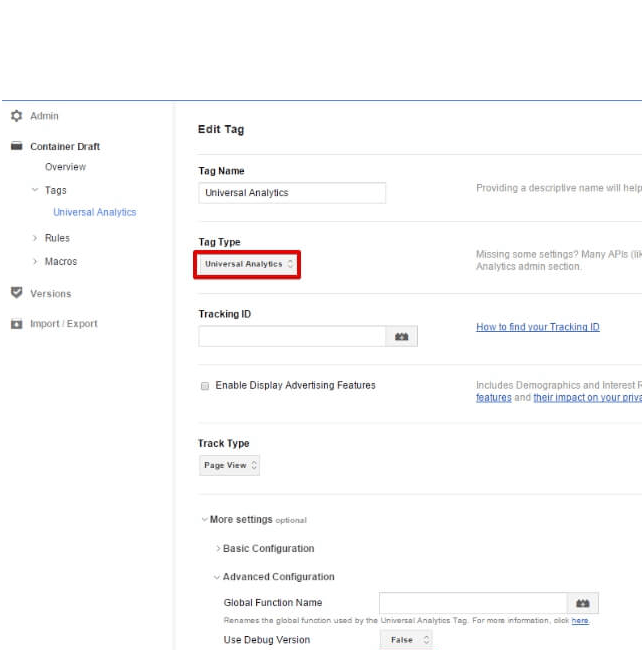Click the Import / Export icon

pyautogui.click(x=16, y=324)
